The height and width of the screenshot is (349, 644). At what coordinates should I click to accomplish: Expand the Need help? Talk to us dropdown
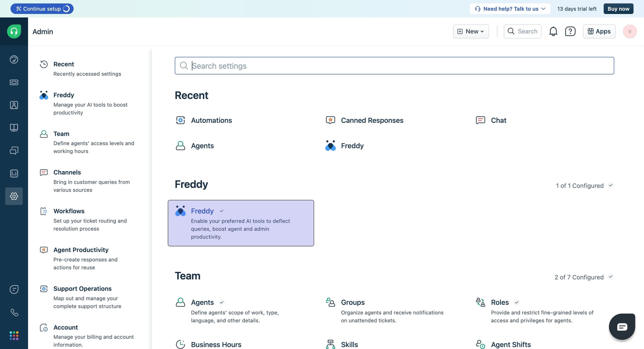pos(509,8)
